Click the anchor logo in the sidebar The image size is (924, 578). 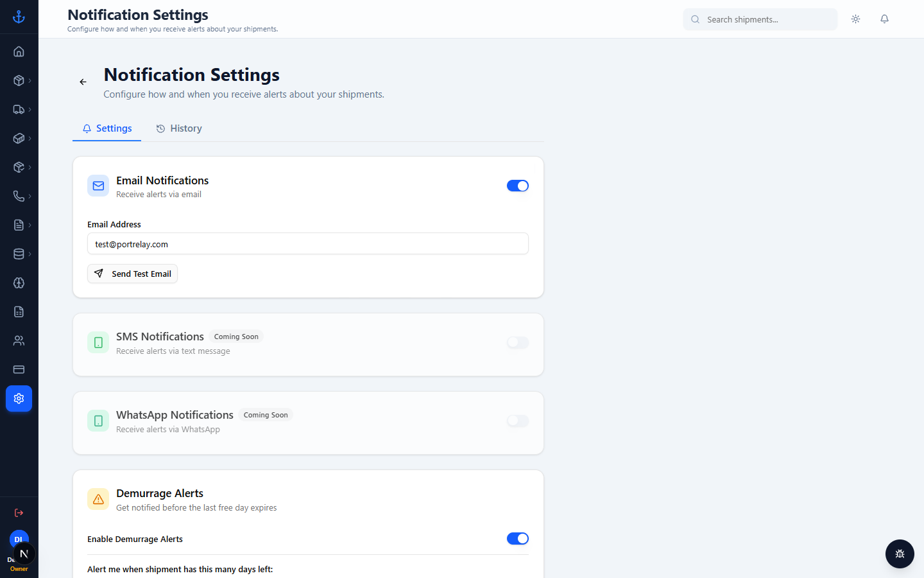19,17
